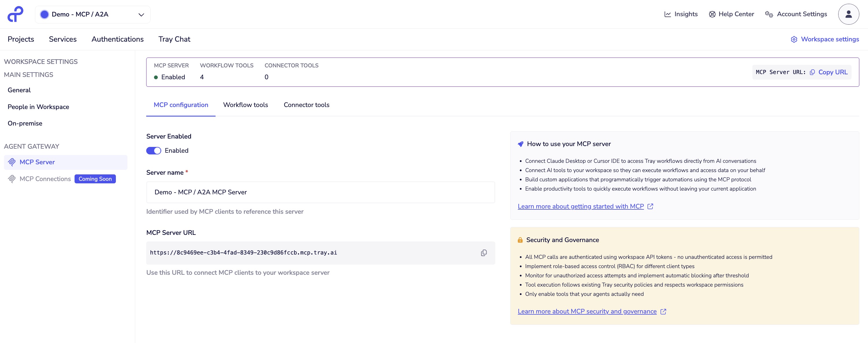Switch to the Workflow tools tab
The image size is (868, 343).
245,105
